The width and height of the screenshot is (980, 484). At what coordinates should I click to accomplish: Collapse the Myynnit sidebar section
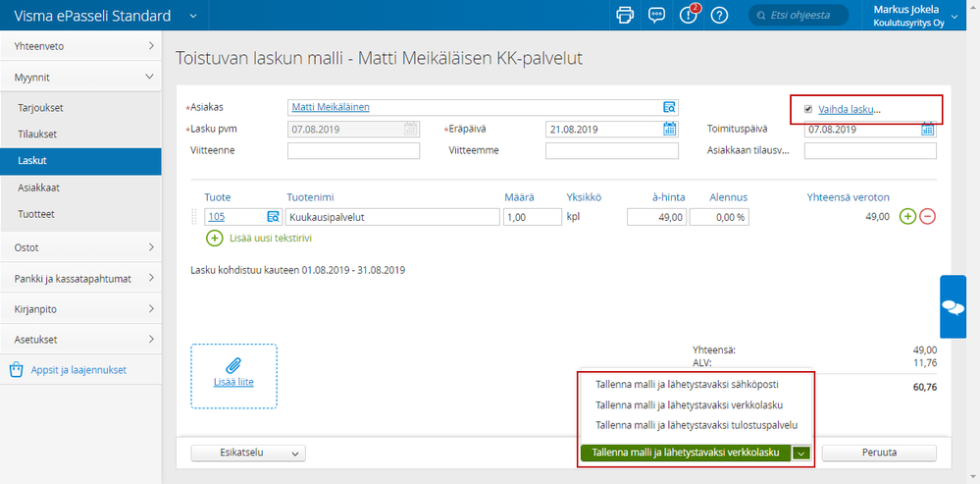(x=80, y=77)
